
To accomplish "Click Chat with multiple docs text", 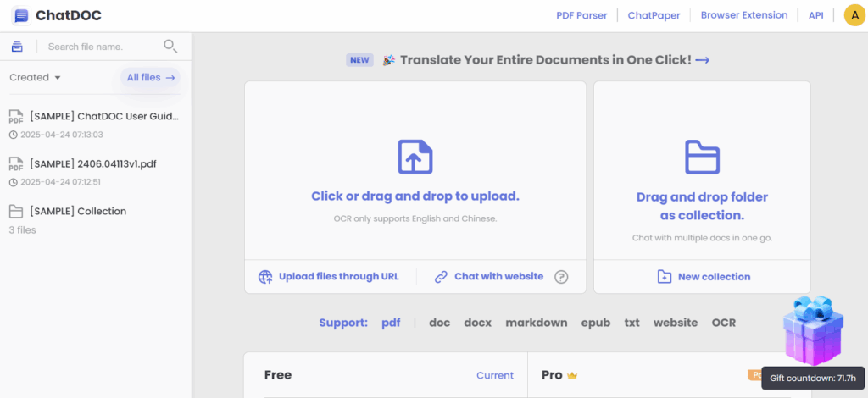I will (702, 238).
